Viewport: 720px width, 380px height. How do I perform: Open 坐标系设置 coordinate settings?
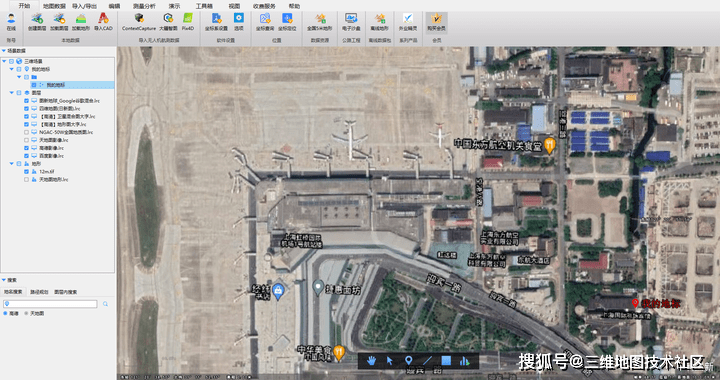click(216, 22)
